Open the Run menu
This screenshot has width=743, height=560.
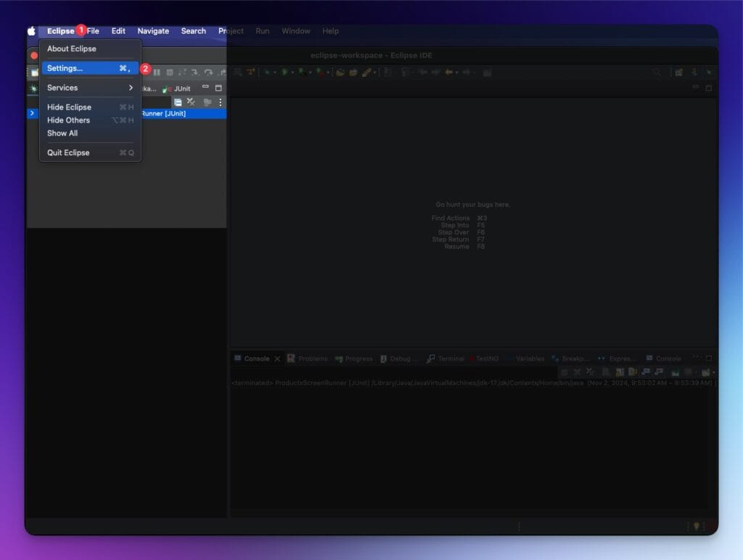point(262,30)
